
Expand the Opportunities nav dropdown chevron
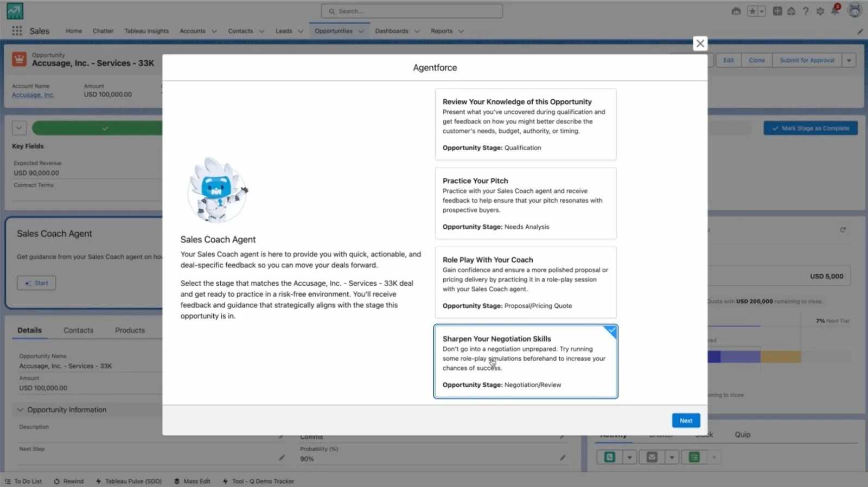(x=361, y=31)
